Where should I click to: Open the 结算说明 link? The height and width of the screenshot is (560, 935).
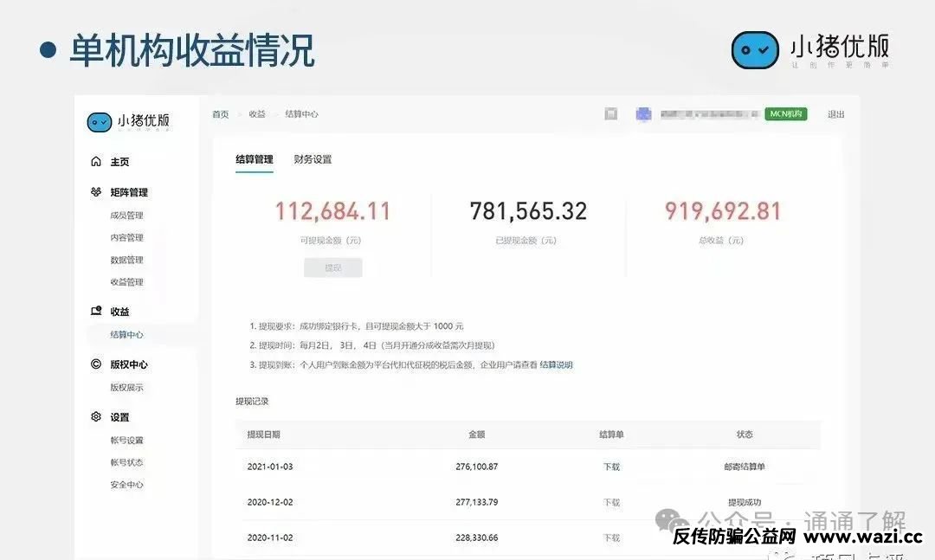coord(556,365)
